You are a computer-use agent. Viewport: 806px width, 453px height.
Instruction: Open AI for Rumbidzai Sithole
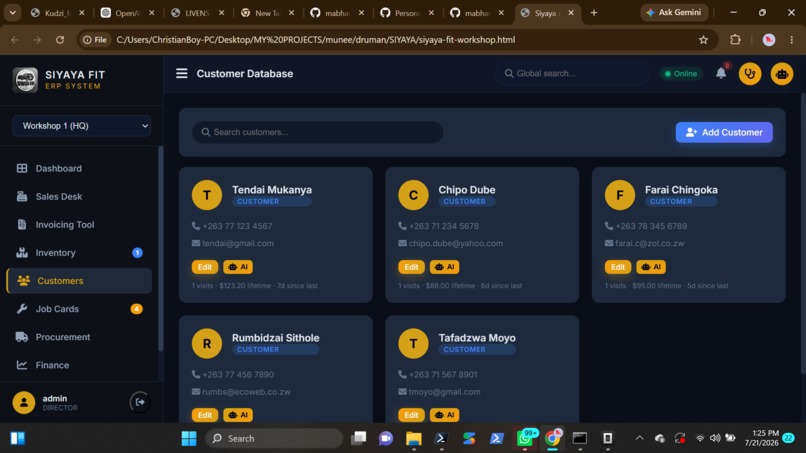(238, 415)
